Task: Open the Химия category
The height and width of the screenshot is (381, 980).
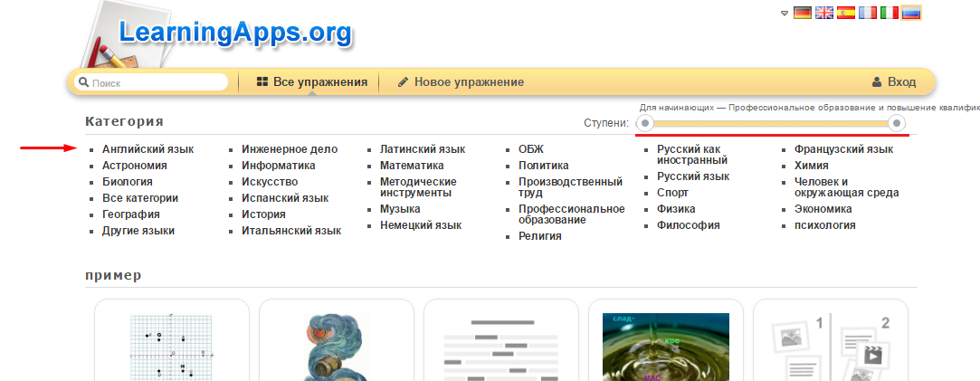Action: 812,166
